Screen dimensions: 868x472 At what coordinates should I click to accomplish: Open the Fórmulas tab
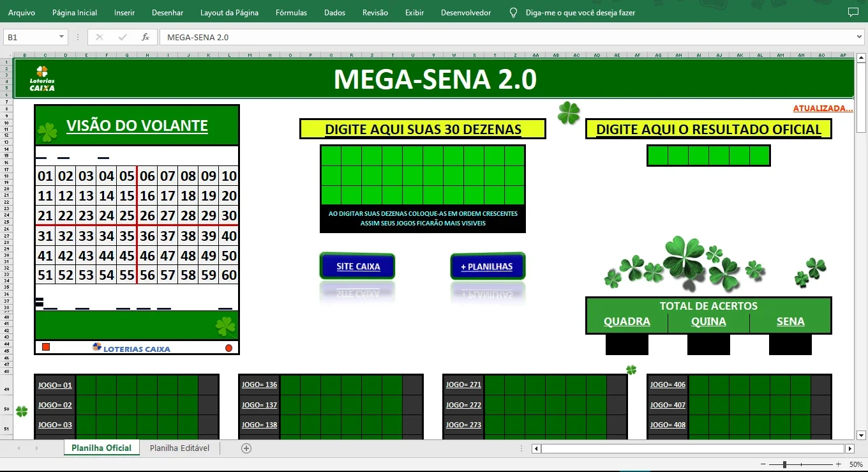point(291,13)
